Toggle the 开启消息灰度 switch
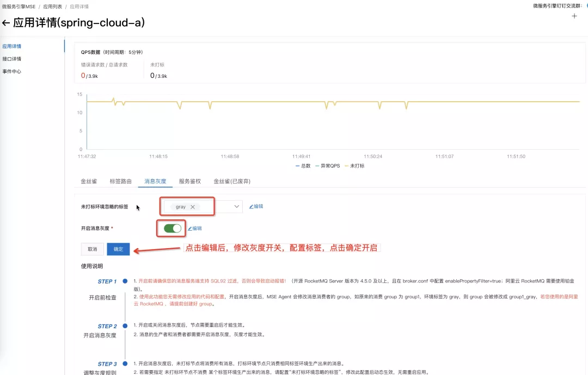 [173, 229]
